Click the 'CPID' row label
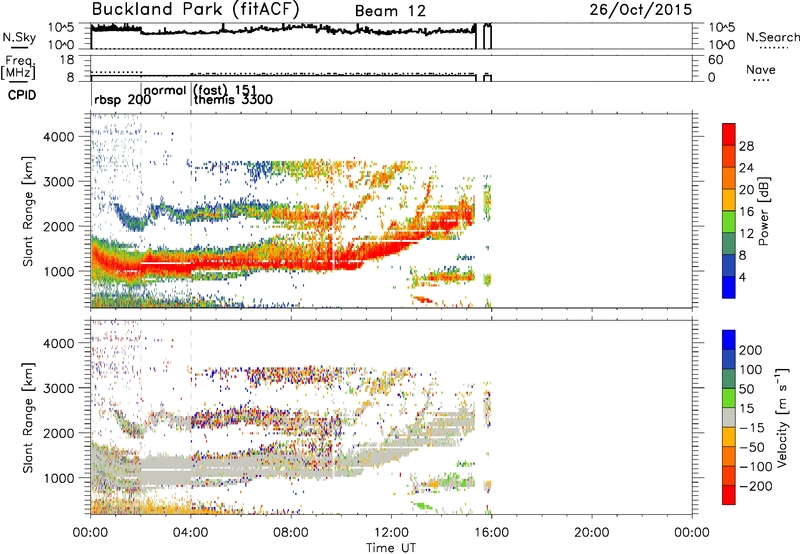The image size is (800, 554). (22, 95)
